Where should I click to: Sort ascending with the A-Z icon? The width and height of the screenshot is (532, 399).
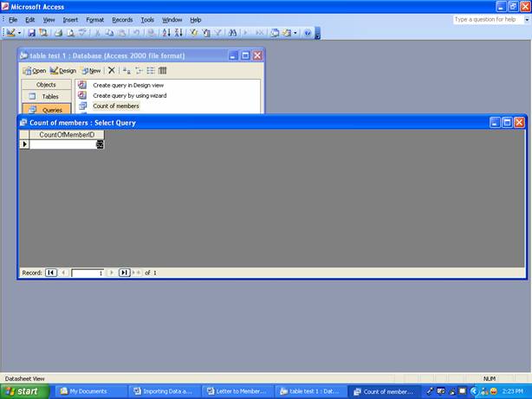(x=166, y=33)
